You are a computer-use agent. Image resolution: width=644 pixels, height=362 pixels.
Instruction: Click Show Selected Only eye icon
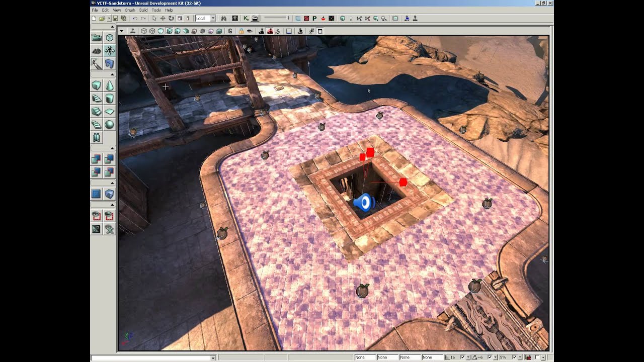pyautogui.click(x=97, y=216)
